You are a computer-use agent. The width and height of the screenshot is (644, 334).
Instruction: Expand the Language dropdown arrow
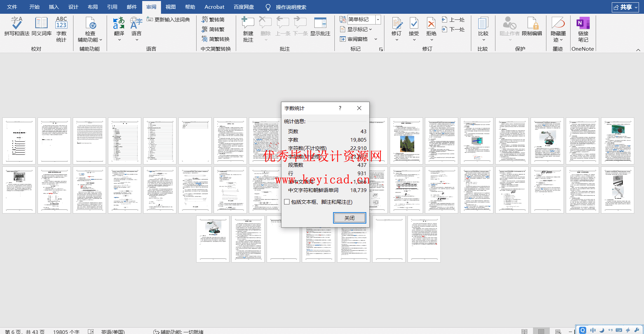coord(137,40)
